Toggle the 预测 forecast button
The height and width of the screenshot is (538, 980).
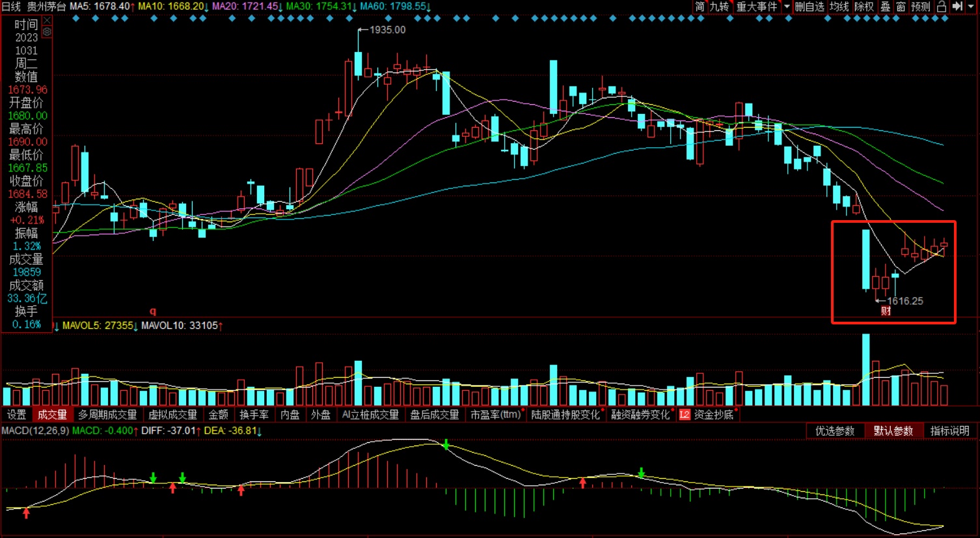tap(921, 7)
